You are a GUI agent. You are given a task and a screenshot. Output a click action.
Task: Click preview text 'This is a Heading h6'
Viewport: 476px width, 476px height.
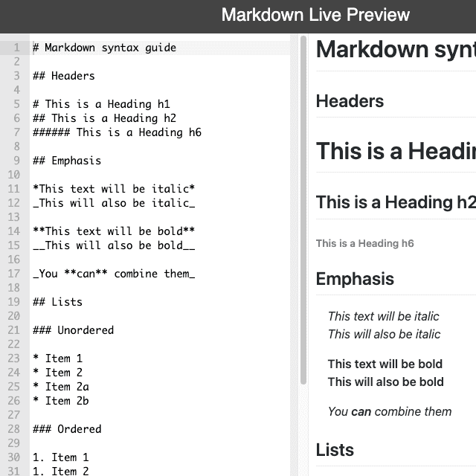pyautogui.click(x=365, y=243)
